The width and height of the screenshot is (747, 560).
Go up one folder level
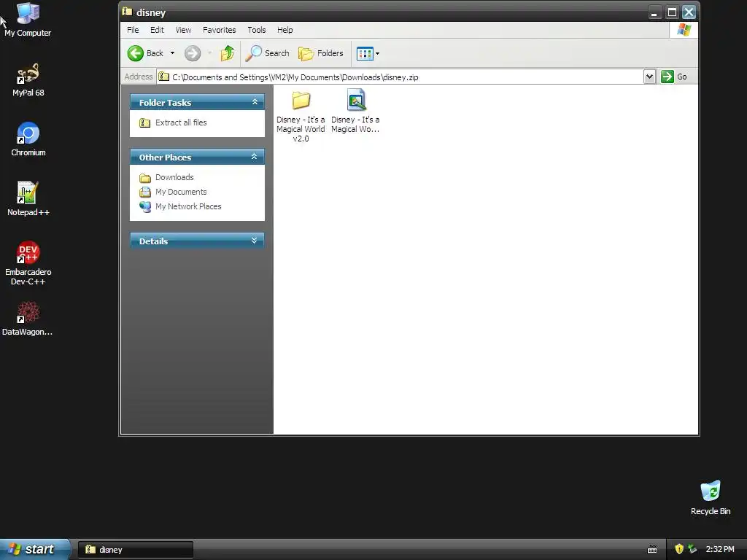coord(228,53)
